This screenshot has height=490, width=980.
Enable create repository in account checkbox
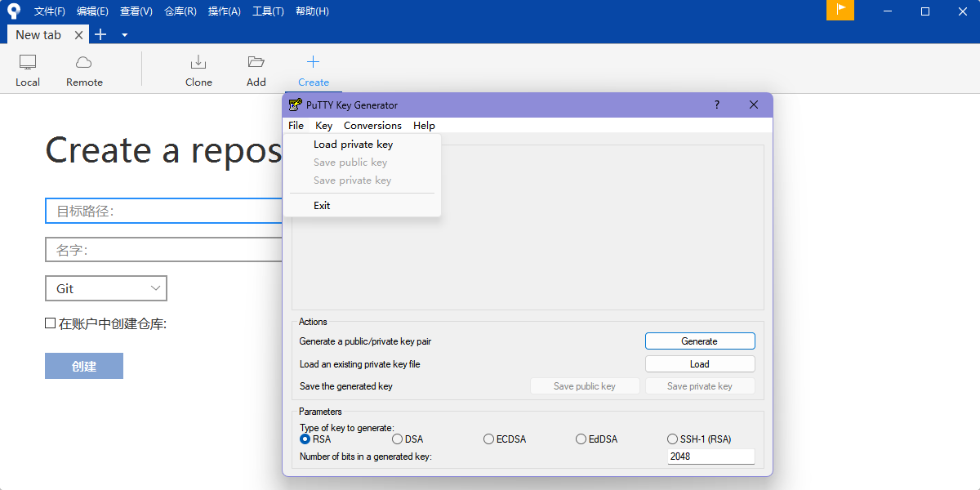[x=51, y=323]
